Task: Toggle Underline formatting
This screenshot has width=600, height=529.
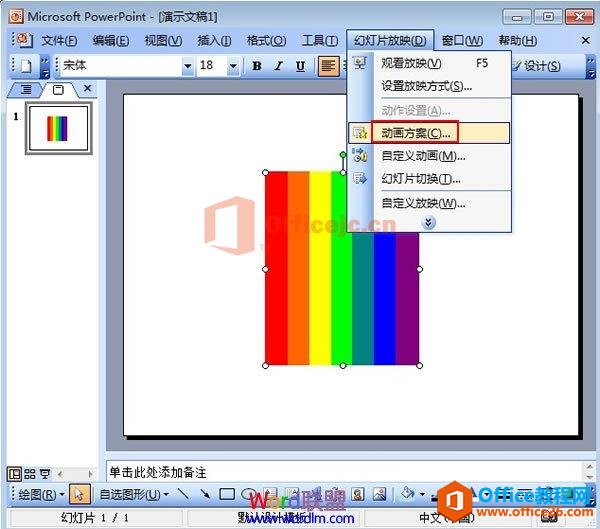Action: (300, 66)
